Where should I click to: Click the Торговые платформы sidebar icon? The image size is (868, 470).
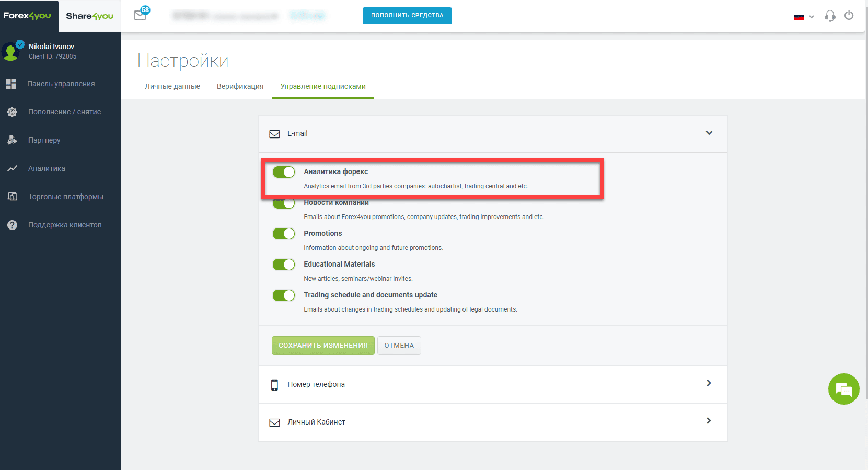[13, 197]
